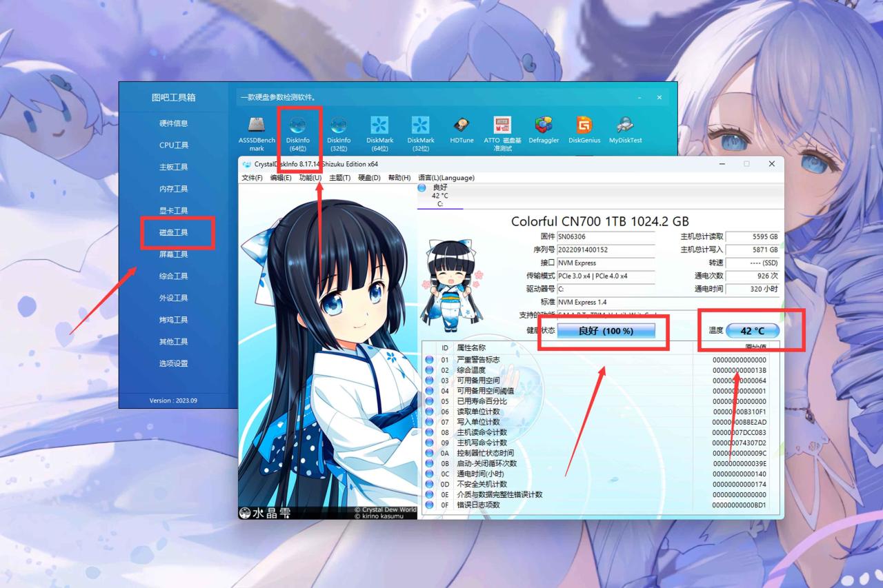Select the 主机读命令计数 attribute name
The height and width of the screenshot is (588, 883).
click(482, 432)
